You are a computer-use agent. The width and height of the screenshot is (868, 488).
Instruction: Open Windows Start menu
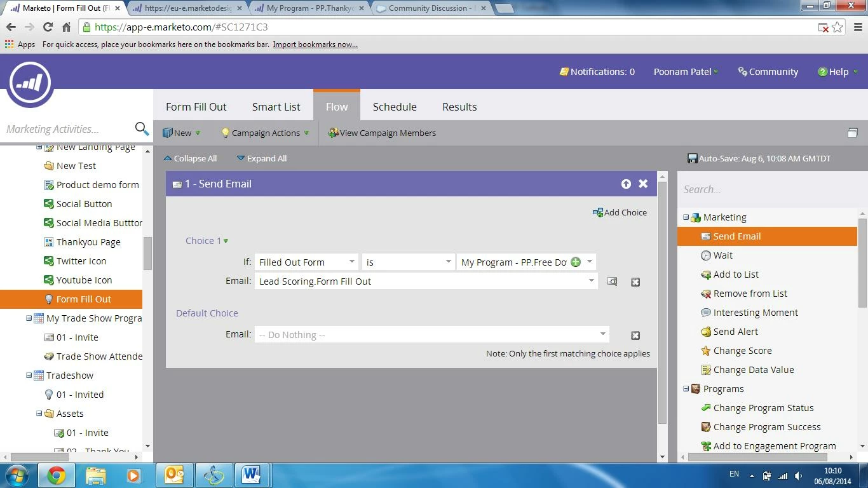(17, 475)
